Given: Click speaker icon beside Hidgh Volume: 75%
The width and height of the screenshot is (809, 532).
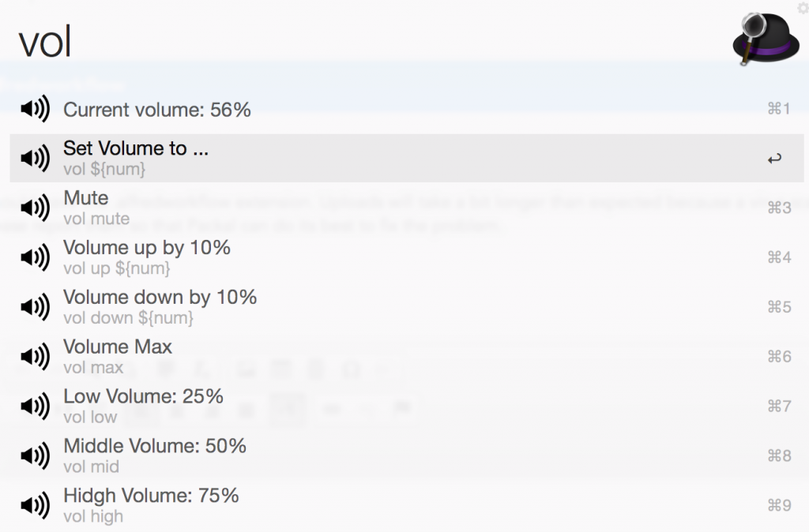Looking at the screenshot, I should (35, 505).
